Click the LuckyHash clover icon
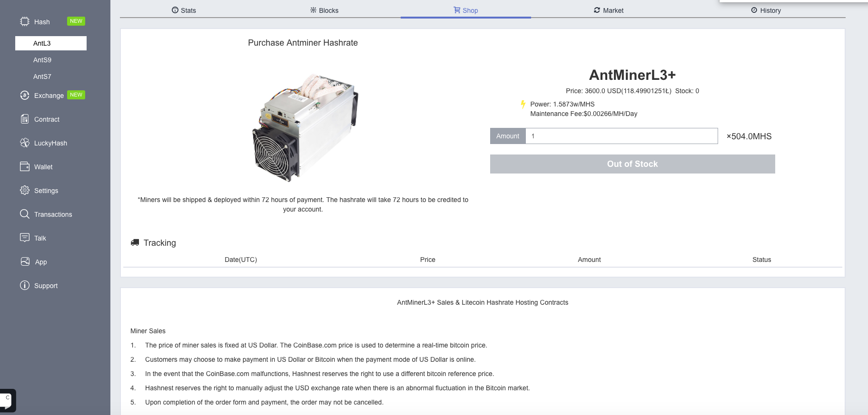 pyautogui.click(x=25, y=143)
